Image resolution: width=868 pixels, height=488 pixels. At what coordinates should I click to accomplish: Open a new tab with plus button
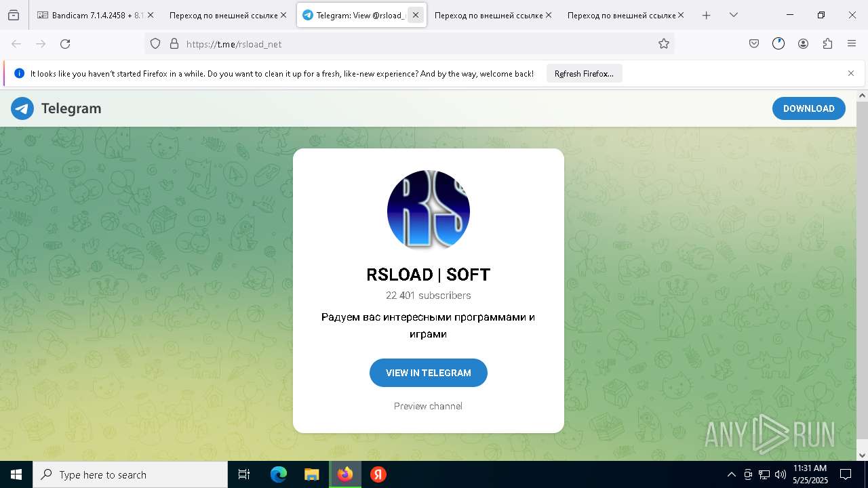(707, 15)
